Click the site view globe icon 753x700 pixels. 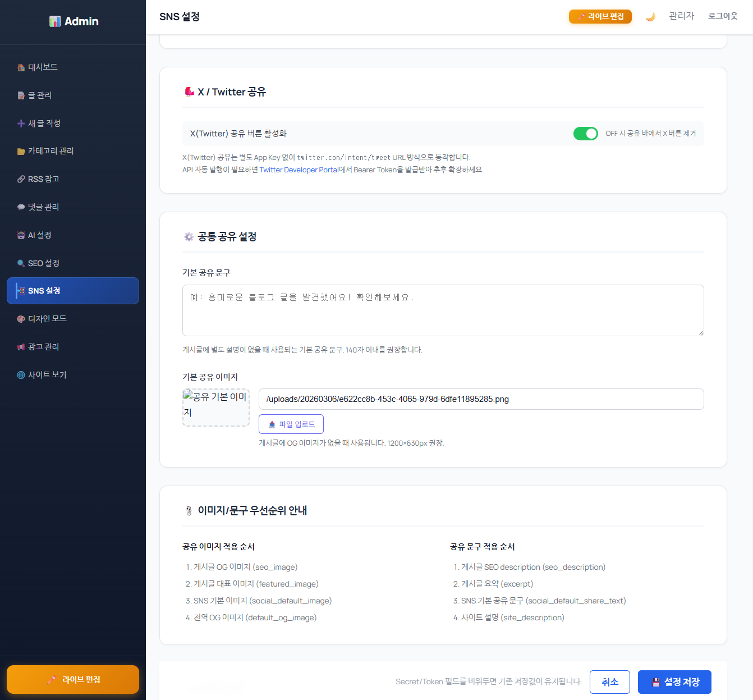coord(21,375)
